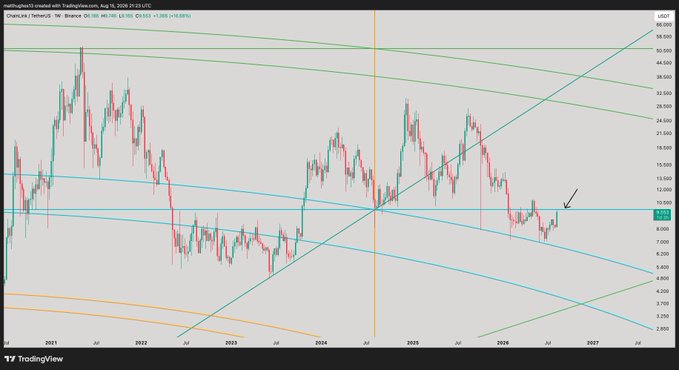Click the 24.500 price axis label
The image size is (679, 370).
pos(663,120)
